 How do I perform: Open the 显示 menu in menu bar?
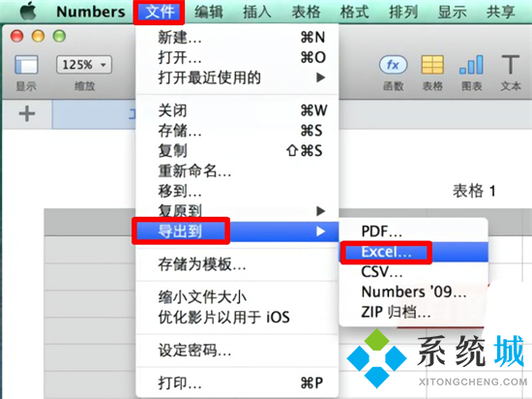452,12
